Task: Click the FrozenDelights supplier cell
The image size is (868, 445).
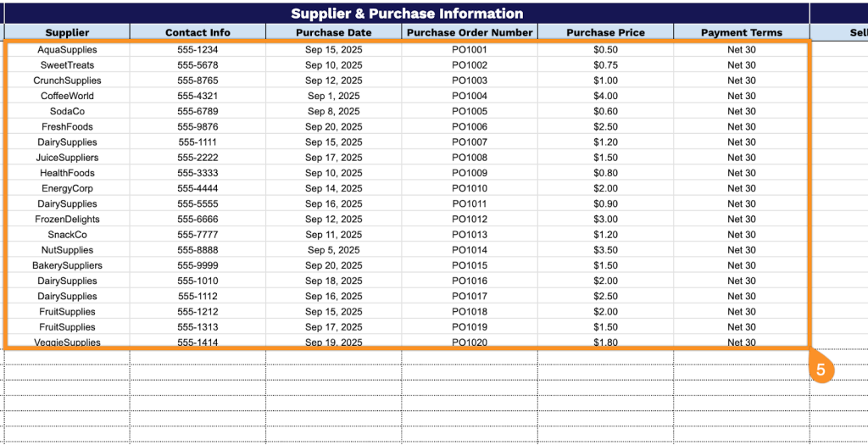Action: [67, 220]
